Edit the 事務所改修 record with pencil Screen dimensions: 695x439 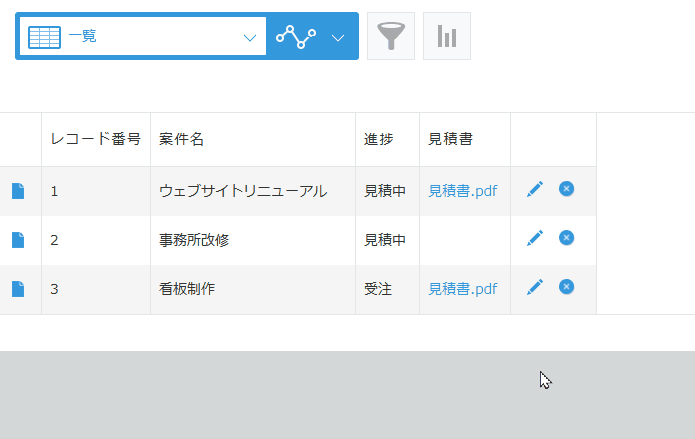(x=535, y=238)
